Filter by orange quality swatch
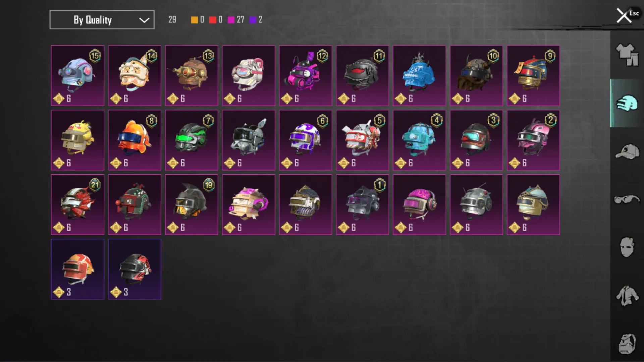The height and width of the screenshot is (362, 644). 195,20
